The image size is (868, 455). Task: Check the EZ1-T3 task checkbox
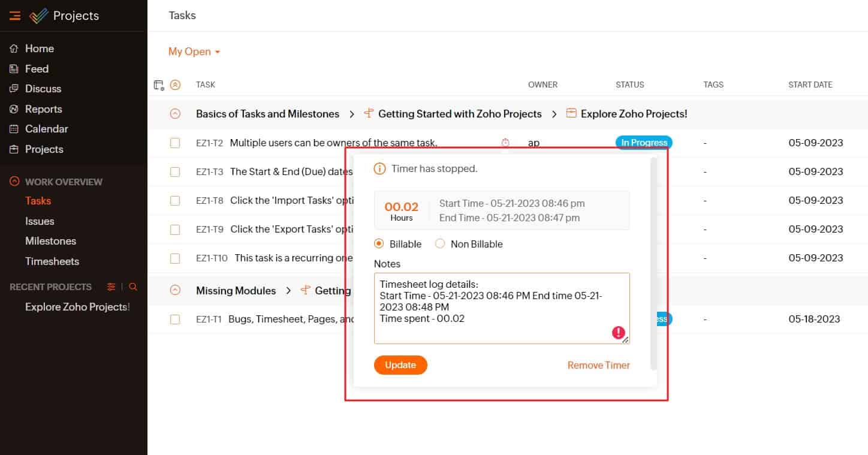click(175, 171)
